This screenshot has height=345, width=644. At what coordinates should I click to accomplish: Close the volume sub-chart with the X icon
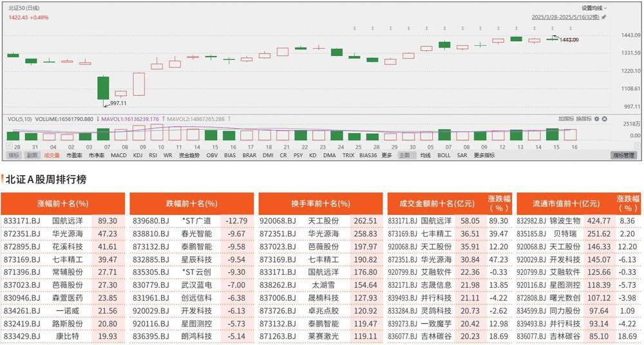point(604,118)
